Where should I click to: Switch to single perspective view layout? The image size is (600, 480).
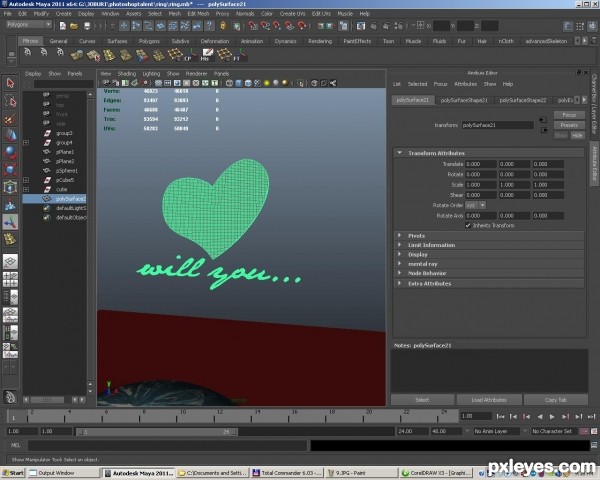pos(10,261)
